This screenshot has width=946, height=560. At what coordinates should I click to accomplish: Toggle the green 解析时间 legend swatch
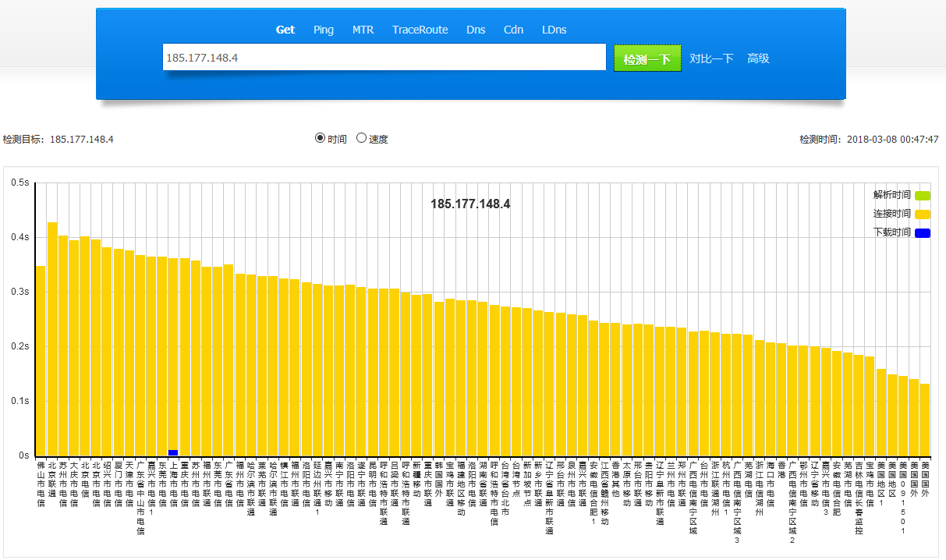[x=923, y=195]
